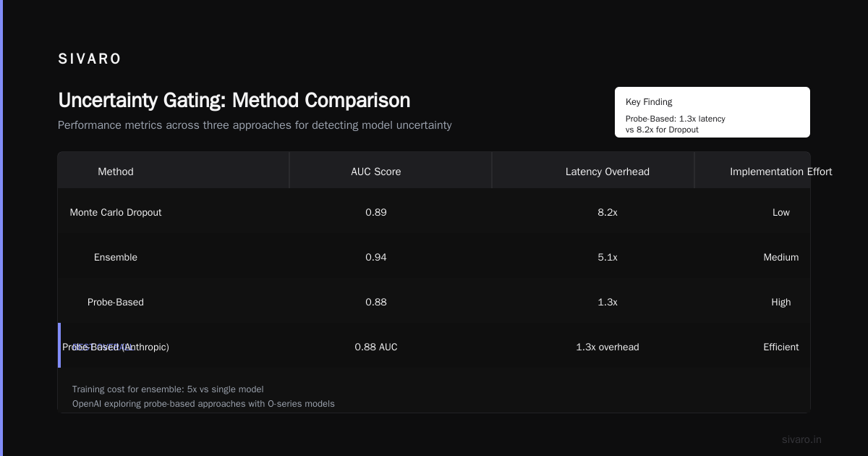Viewport: 868px width, 456px height.
Task: Select the Monte Carlo Dropout row label
Action: click(x=116, y=212)
